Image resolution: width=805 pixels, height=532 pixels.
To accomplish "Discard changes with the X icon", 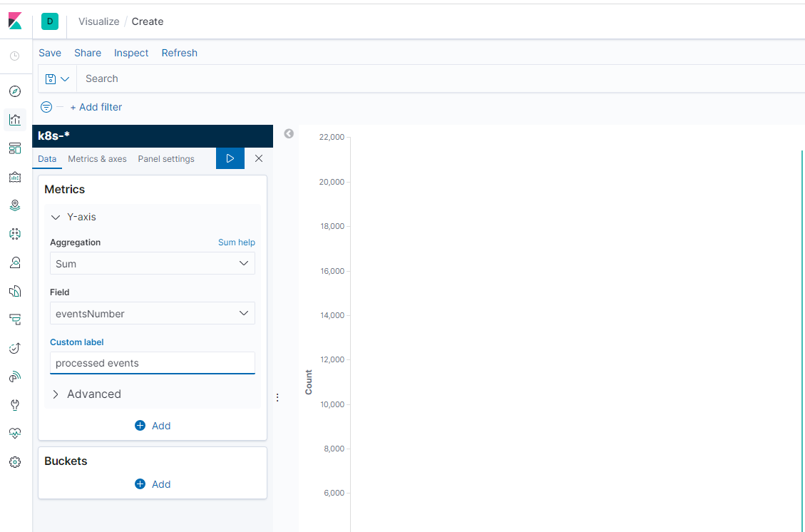I will [259, 158].
